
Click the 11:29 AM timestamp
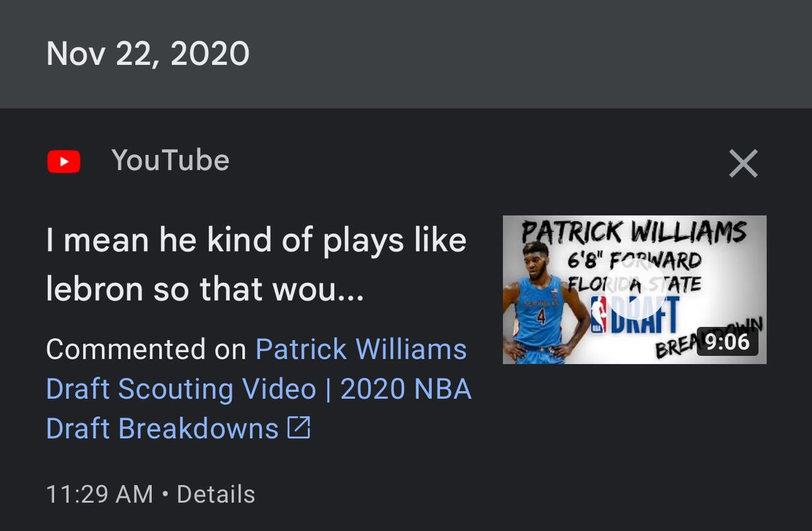(99, 494)
